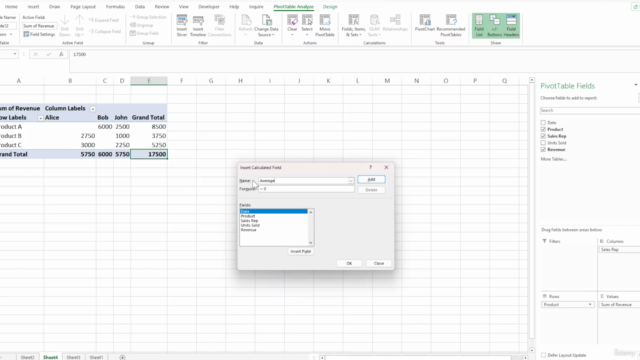Open the Clear actions menu
This screenshot has height=360, width=640.
click(292, 26)
